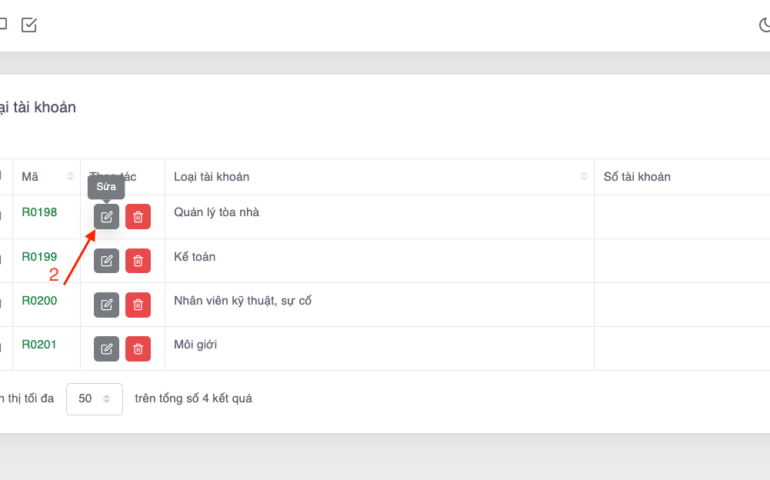Delete account type R0200
The height and width of the screenshot is (480, 770).
138,305
